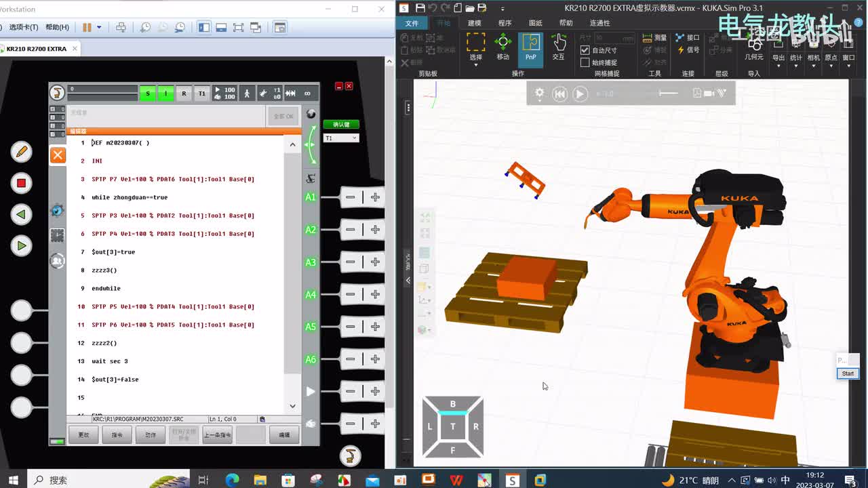Click the simulation speed slider
This screenshot has width=868, height=488.
[x=668, y=94]
